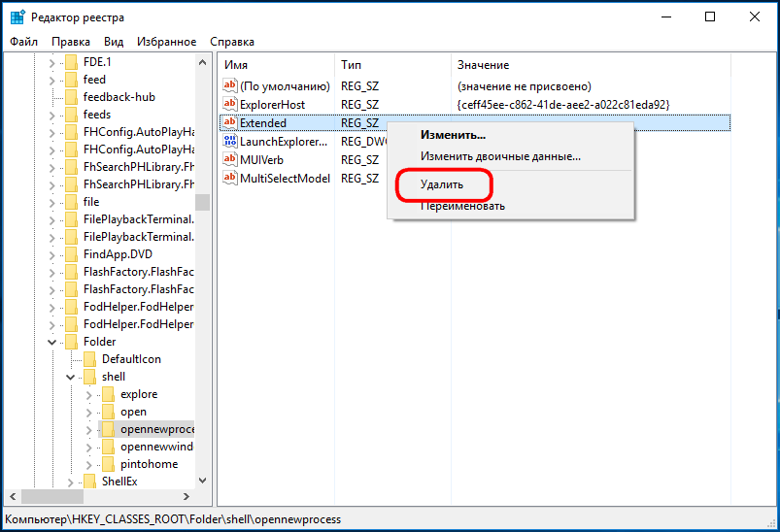Click the folder icon of feedback-hub key
780x532 pixels.
(x=72, y=97)
